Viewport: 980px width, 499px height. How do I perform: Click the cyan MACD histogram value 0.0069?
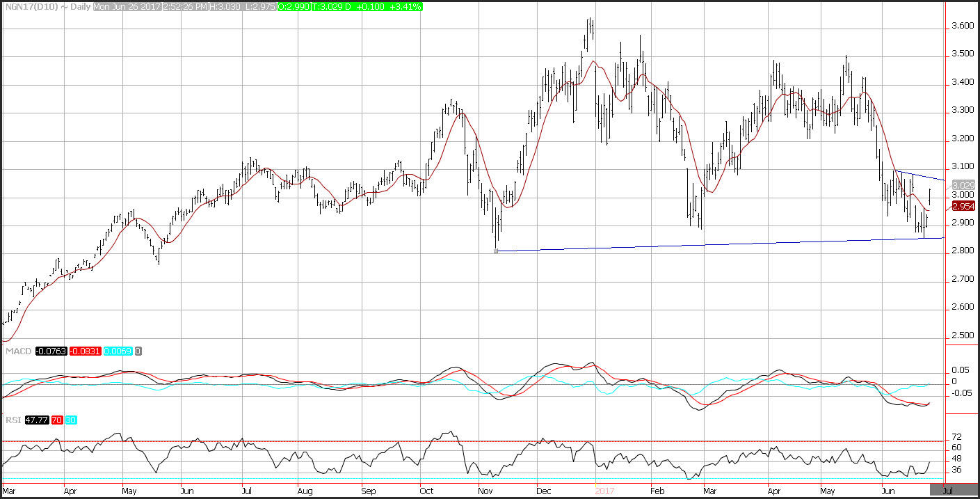pos(117,351)
